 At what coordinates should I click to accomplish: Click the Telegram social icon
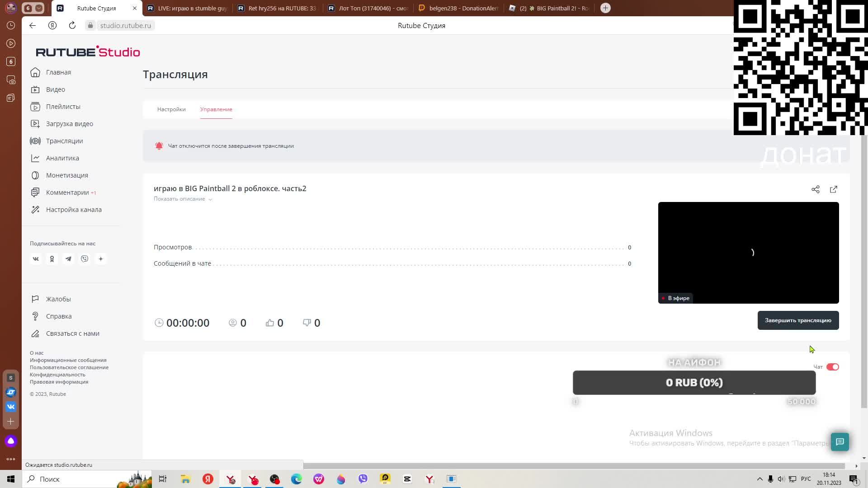(x=68, y=259)
